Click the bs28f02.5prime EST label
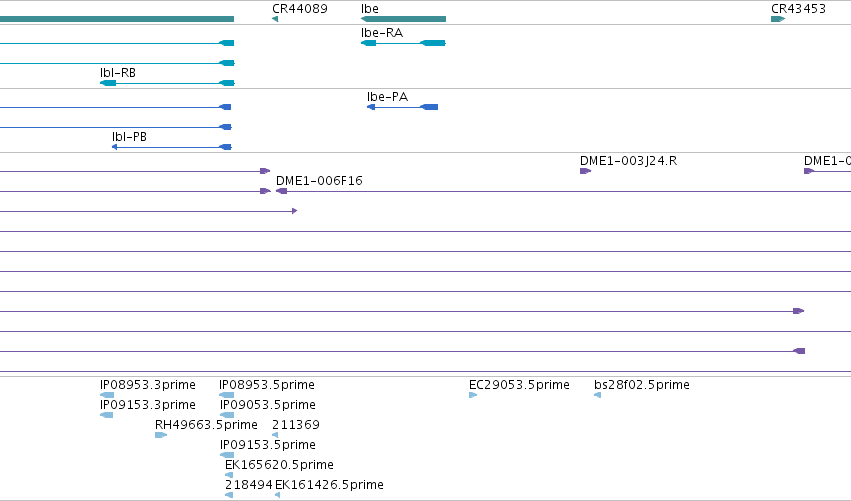Screen dimensions: 851x501 642,385
